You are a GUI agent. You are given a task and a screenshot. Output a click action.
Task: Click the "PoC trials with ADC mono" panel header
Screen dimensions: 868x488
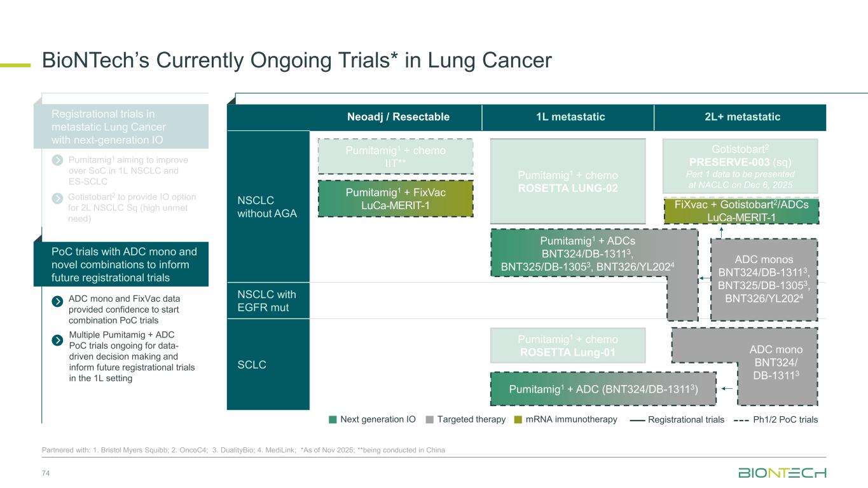[120, 264]
